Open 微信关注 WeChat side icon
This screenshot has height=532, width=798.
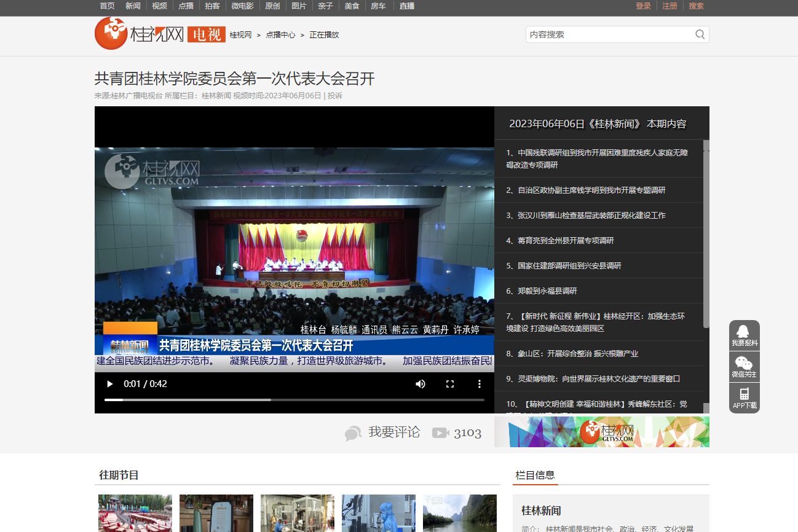(x=744, y=367)
